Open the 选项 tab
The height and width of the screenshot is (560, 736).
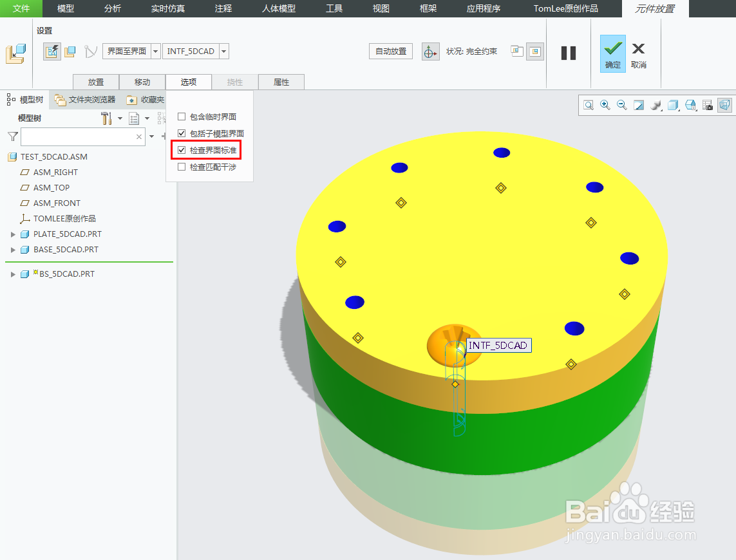tap(189, 82)
